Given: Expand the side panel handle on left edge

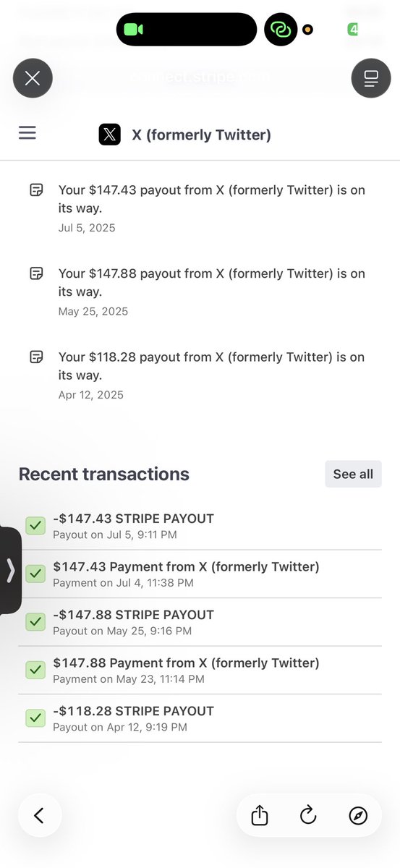Looking at the screenshot, I should click(10, 571).
